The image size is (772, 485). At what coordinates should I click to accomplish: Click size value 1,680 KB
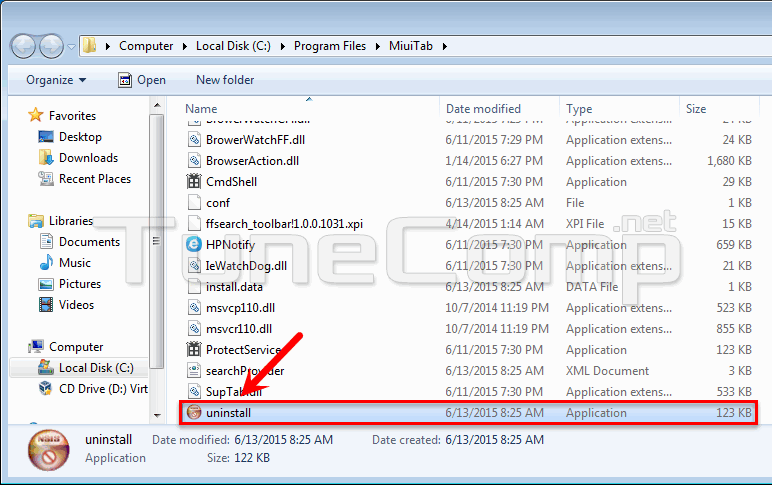[729, 161]
